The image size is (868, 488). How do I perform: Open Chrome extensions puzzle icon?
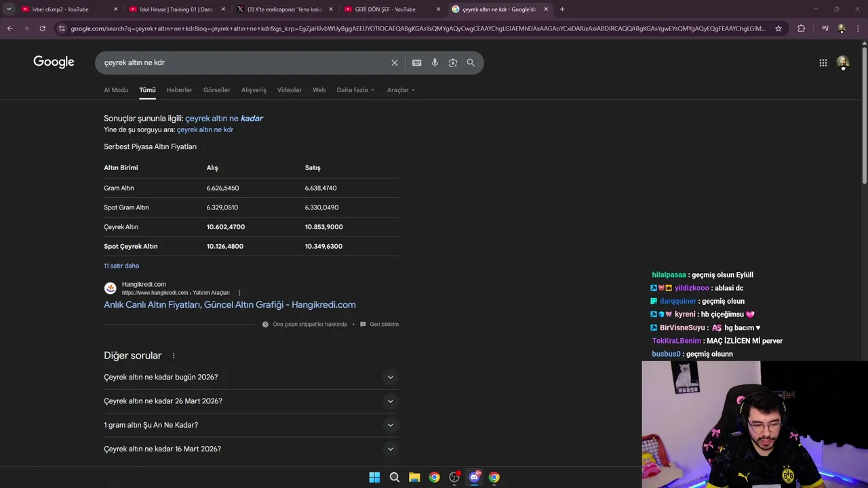pos(801,28)
